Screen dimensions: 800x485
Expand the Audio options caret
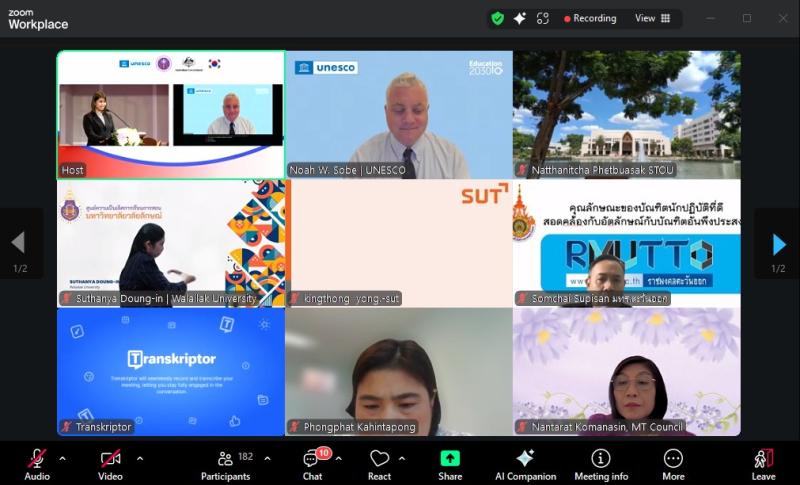click(x=62, y=458)
